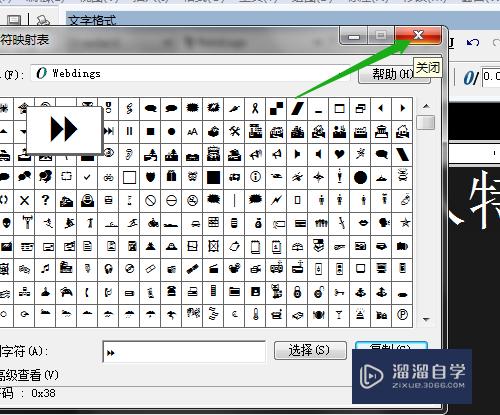Click the glyph grid scrollbar thumb
The image size is (500, 415).
pyautogui.click(x=426, y=123)
